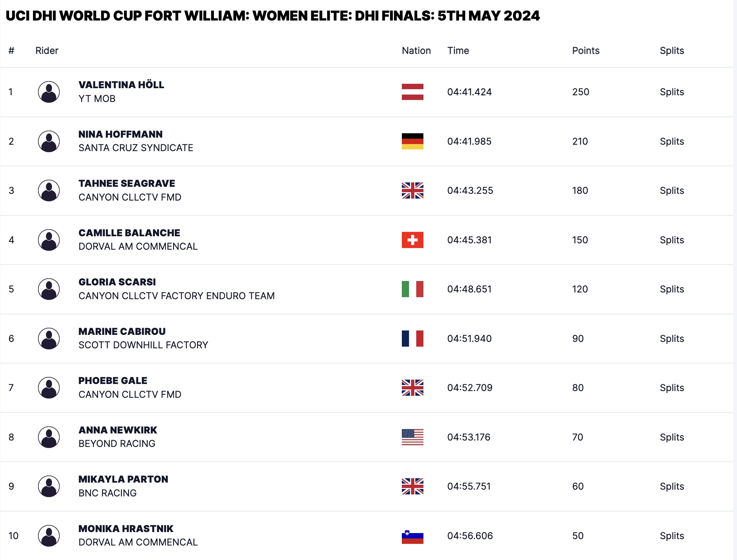Click the Italian flag for Gloria Scarsi

click(412, 289)
